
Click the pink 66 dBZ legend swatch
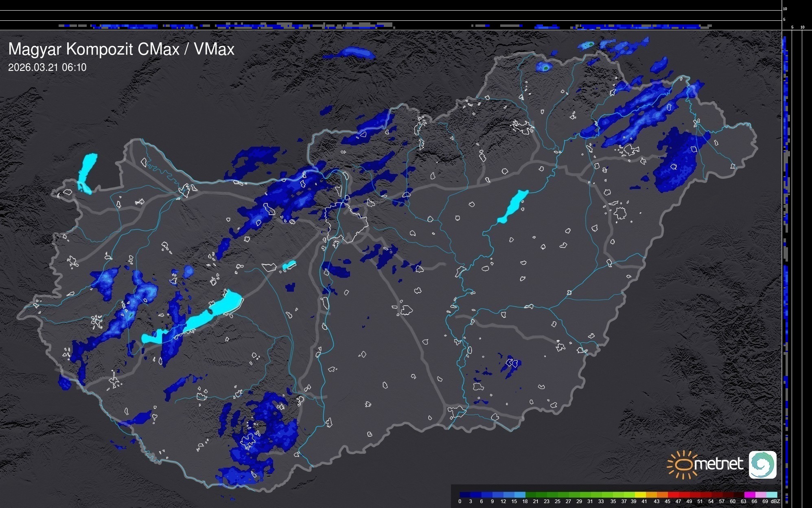pos(761,495)
